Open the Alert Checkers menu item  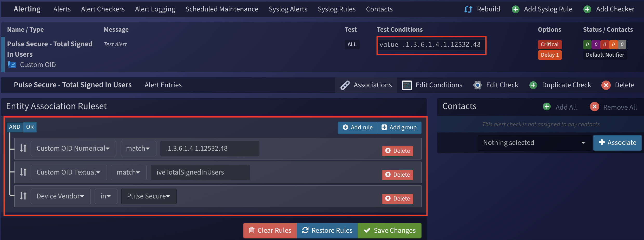103,9
